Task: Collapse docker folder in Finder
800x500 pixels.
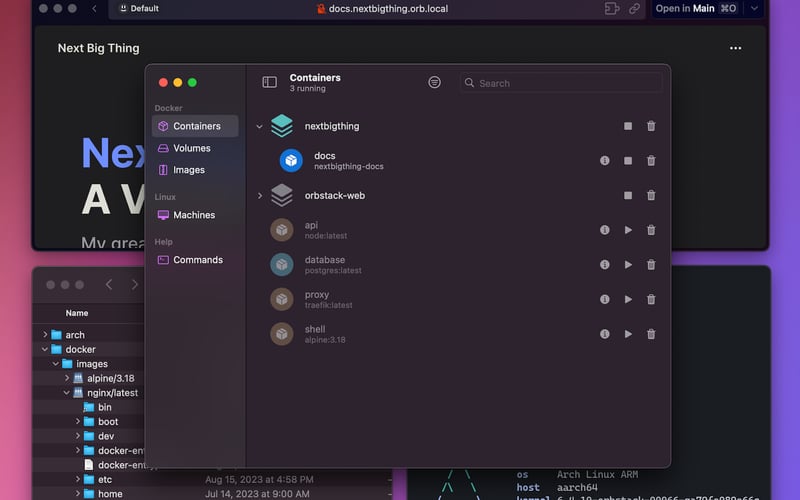Action: [x=45, y=349]
